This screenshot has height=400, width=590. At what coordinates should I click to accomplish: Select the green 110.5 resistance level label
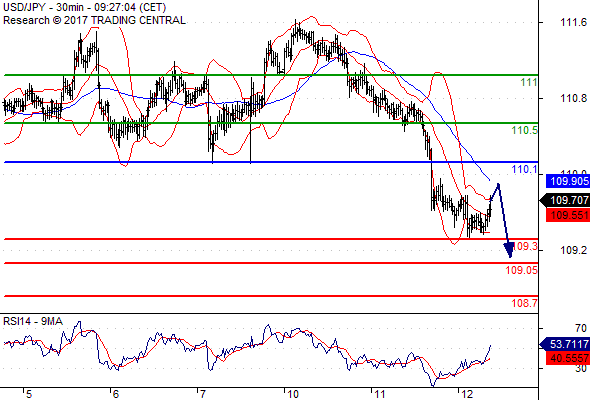pos(525,131)
